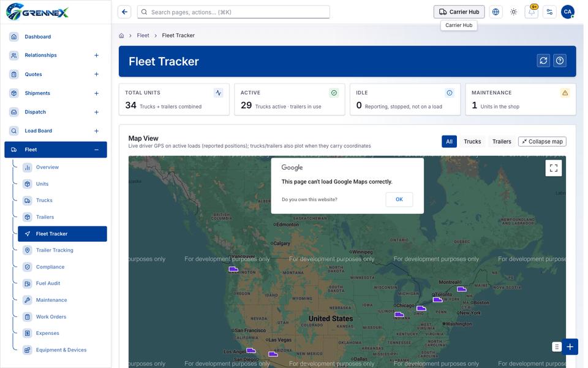This screenshot has height=368, width=588.
Task: Click the back arrow button
Action: tap(124, 12)
